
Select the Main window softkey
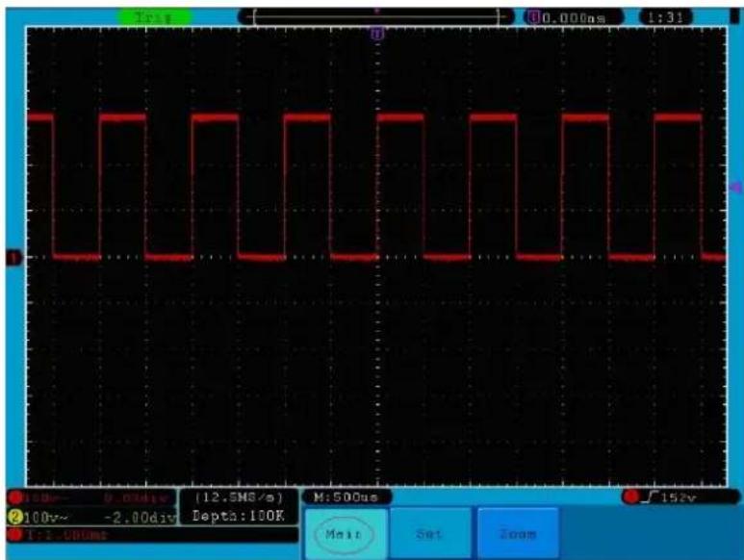point(346,534)
